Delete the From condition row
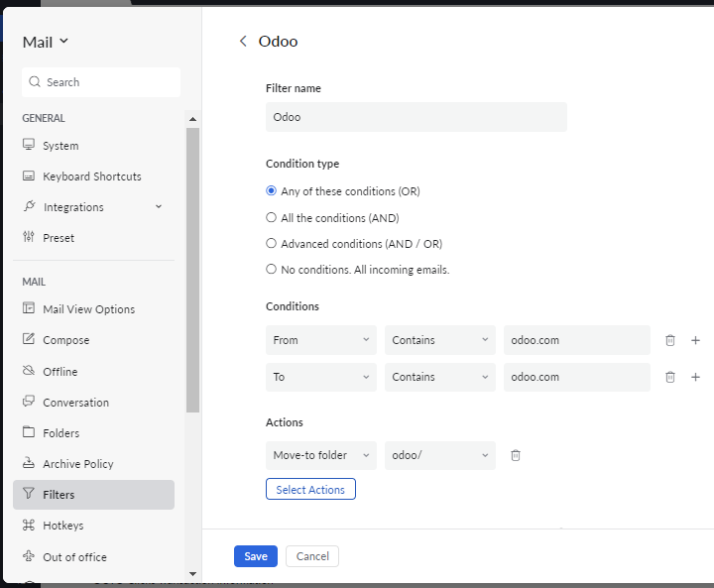Image resolution: width=714 pixels, height=588 pixels. (x=669, y=340)
